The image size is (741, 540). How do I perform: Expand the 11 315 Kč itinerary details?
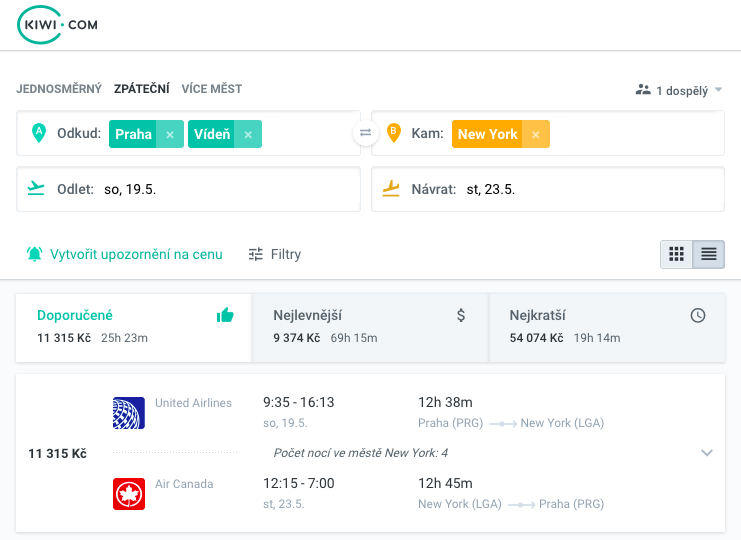pos(707,453)
